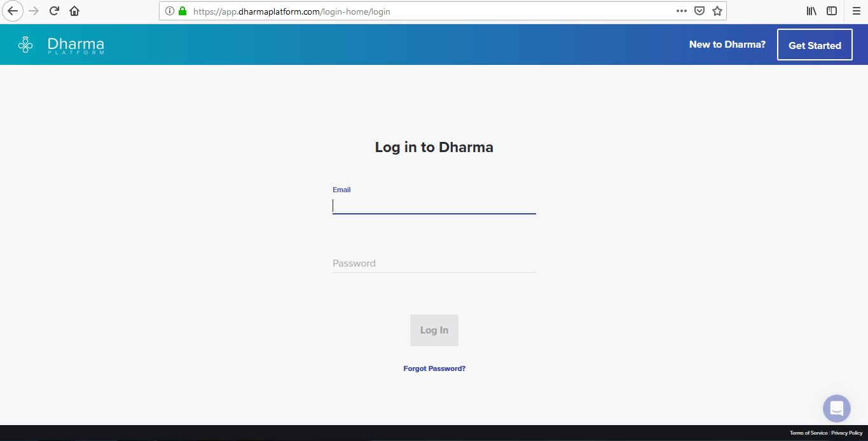Toggle the browser sidebar icon
This screenshot has width=868, height=441.
(x=832, y=11)
